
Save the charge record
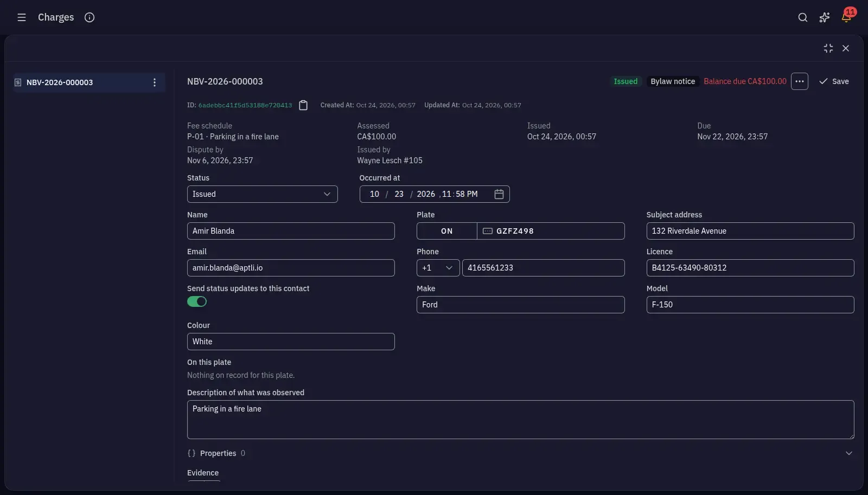coord(834,81)
